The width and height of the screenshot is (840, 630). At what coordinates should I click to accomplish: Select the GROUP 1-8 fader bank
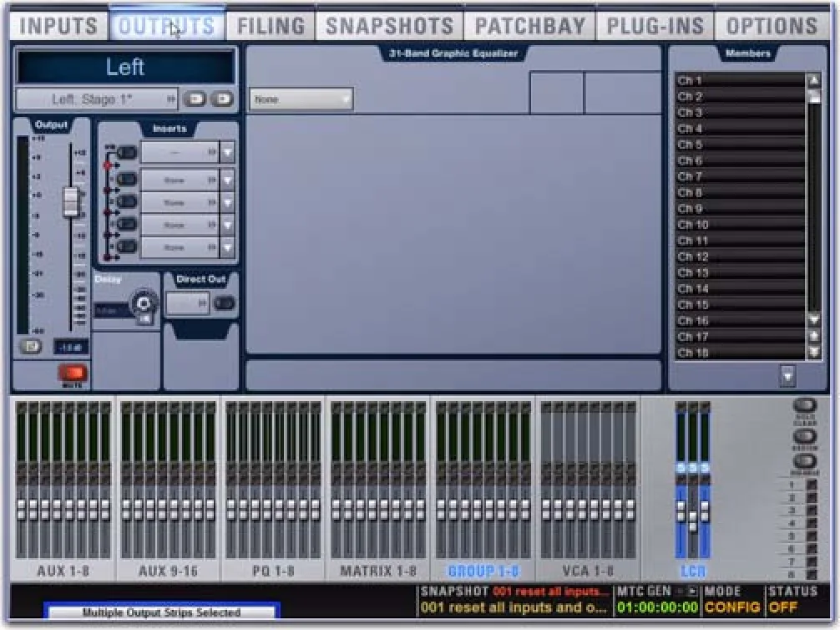pos(483,571)
